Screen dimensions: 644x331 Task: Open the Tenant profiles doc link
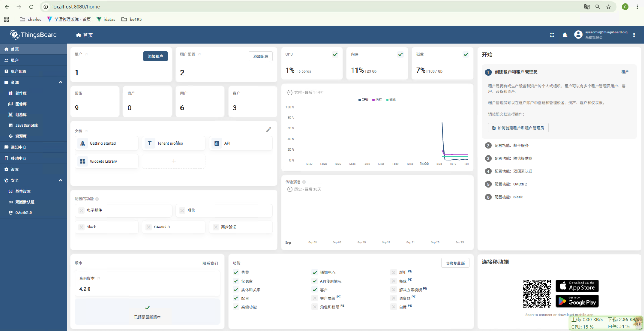click(x=174, y=143)
